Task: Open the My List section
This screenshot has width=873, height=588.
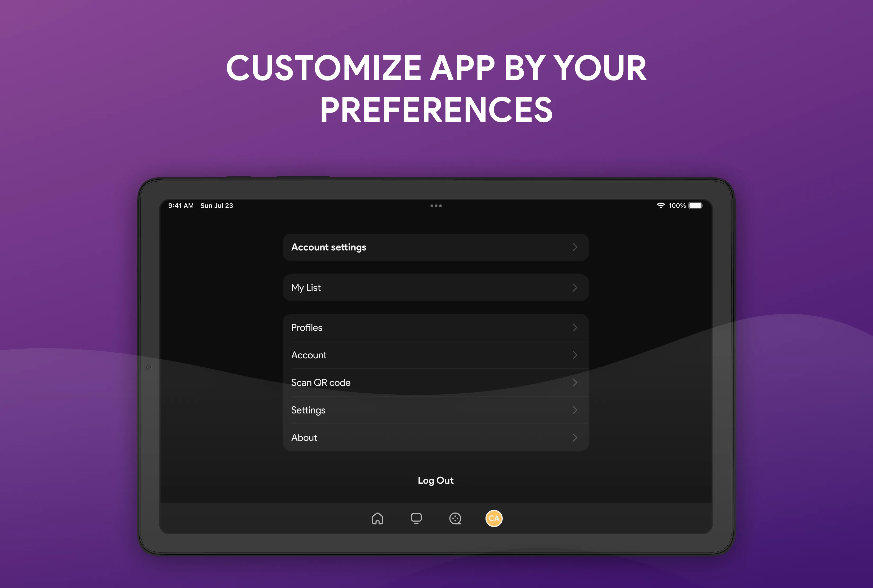Action: pos(436,287)
